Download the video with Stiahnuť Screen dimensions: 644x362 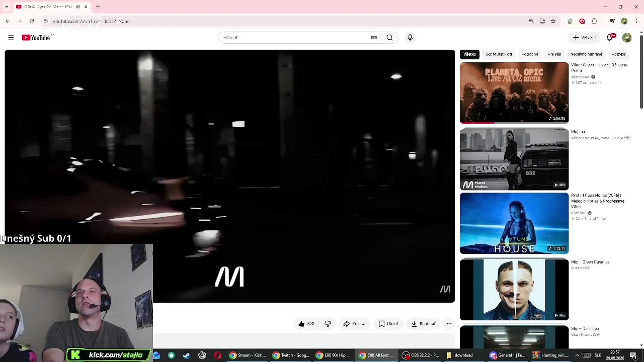click(x=423, y=324)
